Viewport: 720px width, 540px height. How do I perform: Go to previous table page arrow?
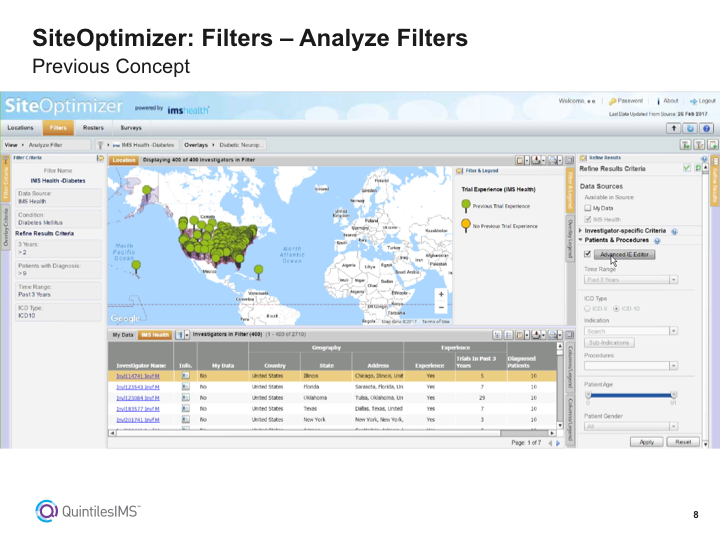pyautogui.click(x=550, y=443)
